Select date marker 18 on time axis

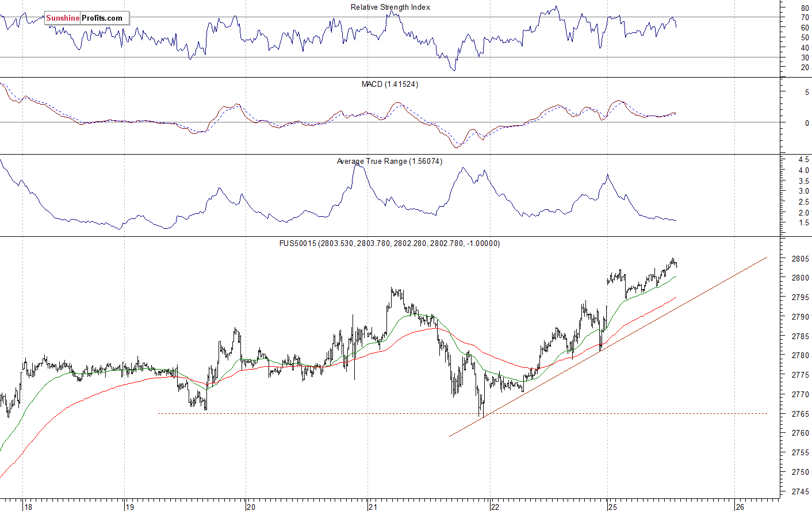[x=28, y=506]
